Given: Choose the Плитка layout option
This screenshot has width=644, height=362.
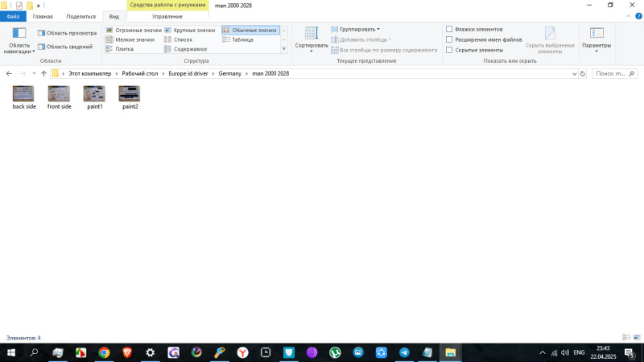Looking at the screenshot, I should [x=124, y=49].
